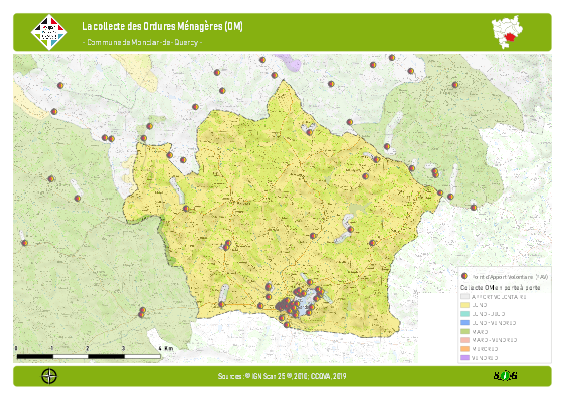This screenshot has height=400, width=565.
Task: Click the teal LUNDI - JEUDI legend swatch
Action: [465, 314]
